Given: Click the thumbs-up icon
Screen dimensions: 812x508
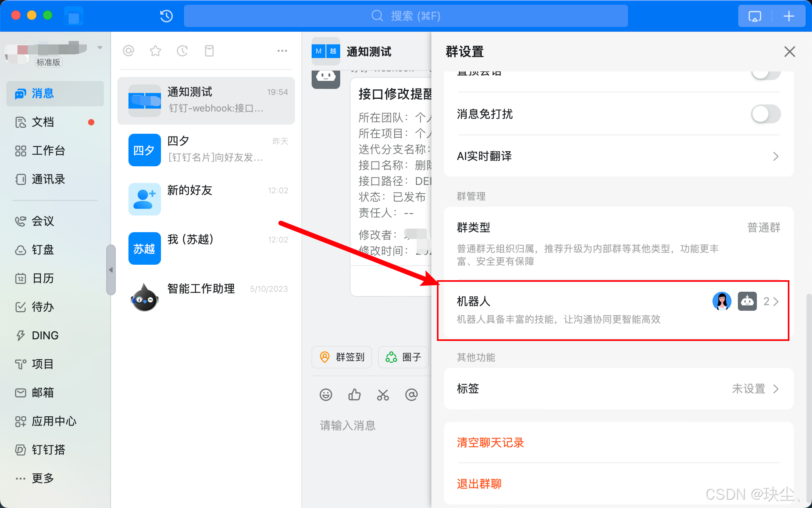Looking at the screenshot, I should click(x=354, y=395).
